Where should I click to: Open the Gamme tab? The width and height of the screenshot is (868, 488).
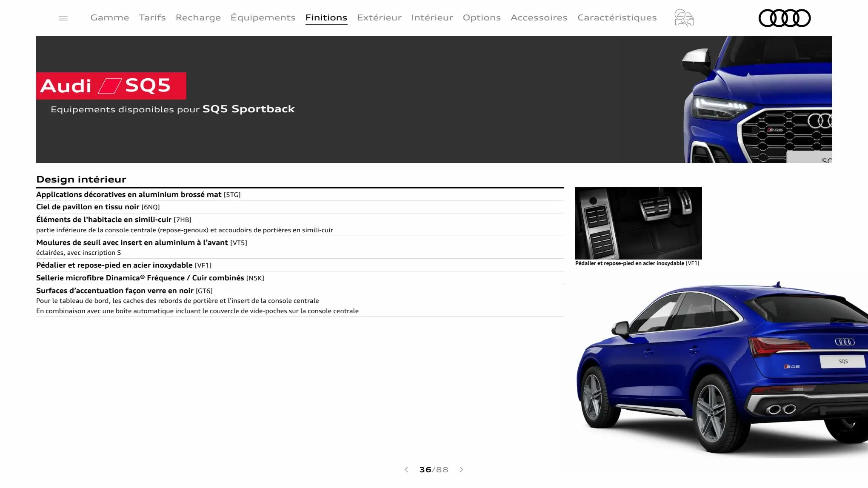tap(110, 17)
